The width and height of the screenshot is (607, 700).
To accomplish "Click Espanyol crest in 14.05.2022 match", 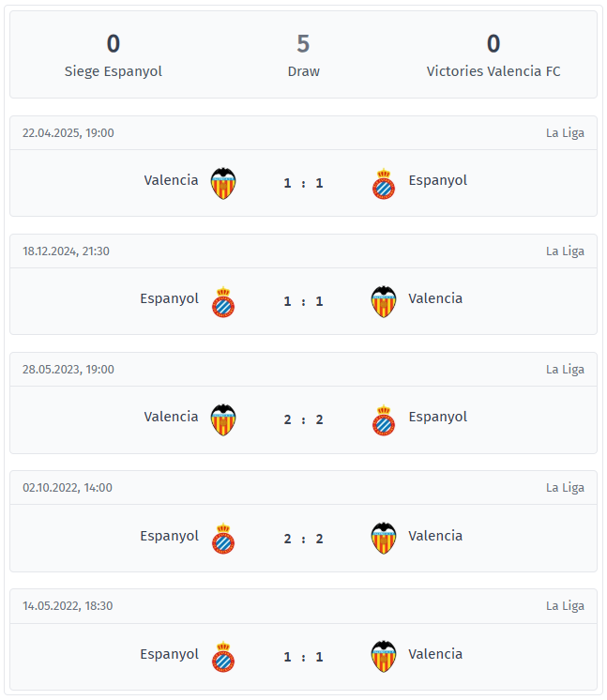I will (x=223, y=657).
